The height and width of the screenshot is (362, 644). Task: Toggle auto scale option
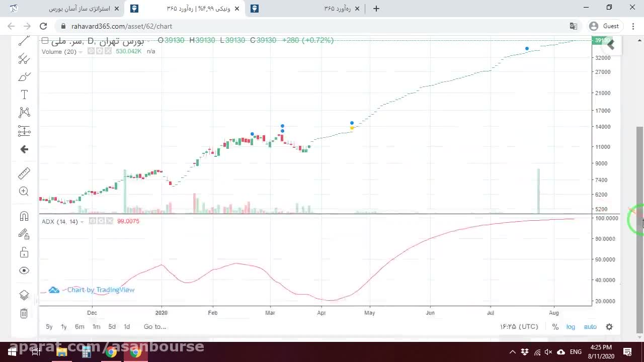tap(590, 327)
